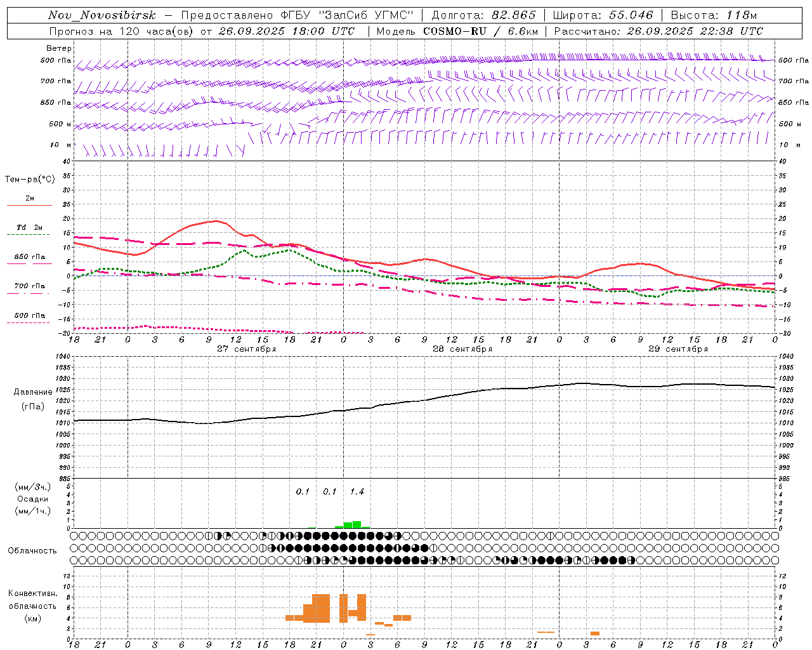Click the (км) convective cloud unit label
Screen dimensions: 812x650
click(x=33, y=618)
